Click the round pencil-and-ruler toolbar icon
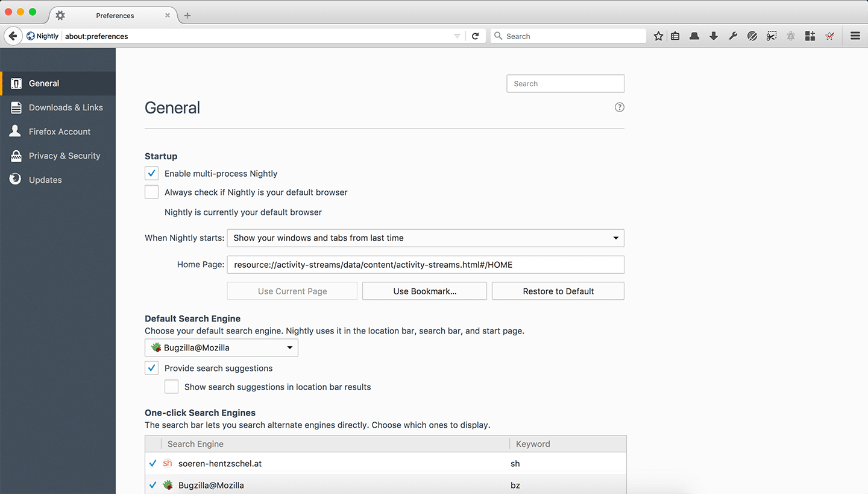Image resolution: width=868 pixels, height=494 pixels. pyautogui.click(x=752, y=36)
